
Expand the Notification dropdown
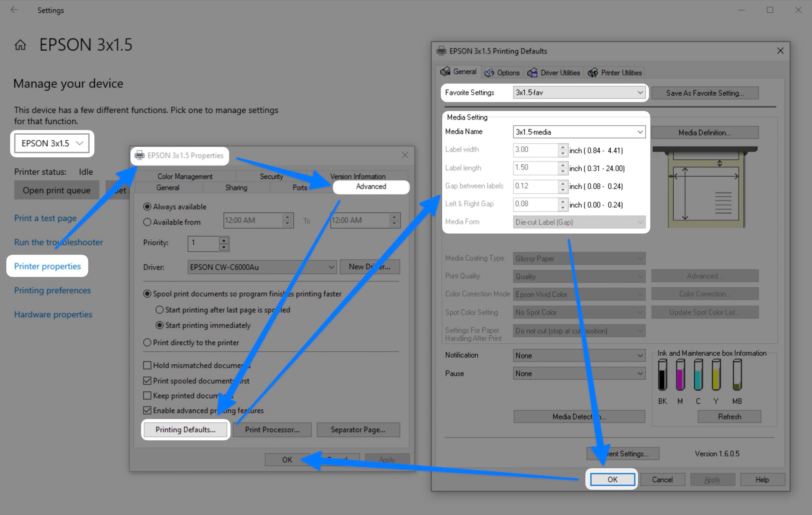click(x=640, y=355)
